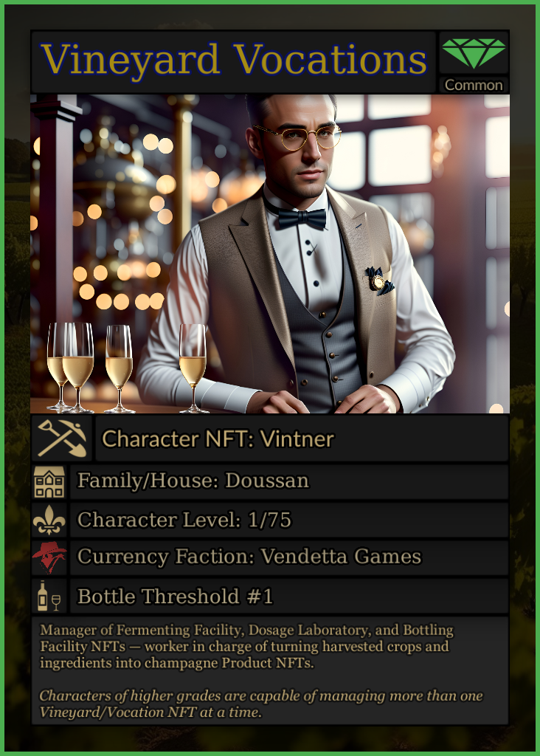Click the red Vendetta Games faction icon
The image size is (540, 756).
49,557
